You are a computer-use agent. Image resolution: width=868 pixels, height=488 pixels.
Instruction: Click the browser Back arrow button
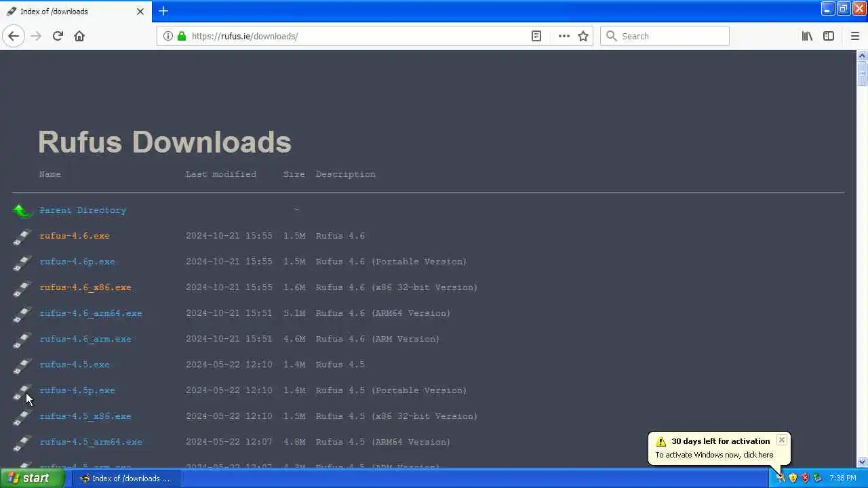click(x=14, y=36)
